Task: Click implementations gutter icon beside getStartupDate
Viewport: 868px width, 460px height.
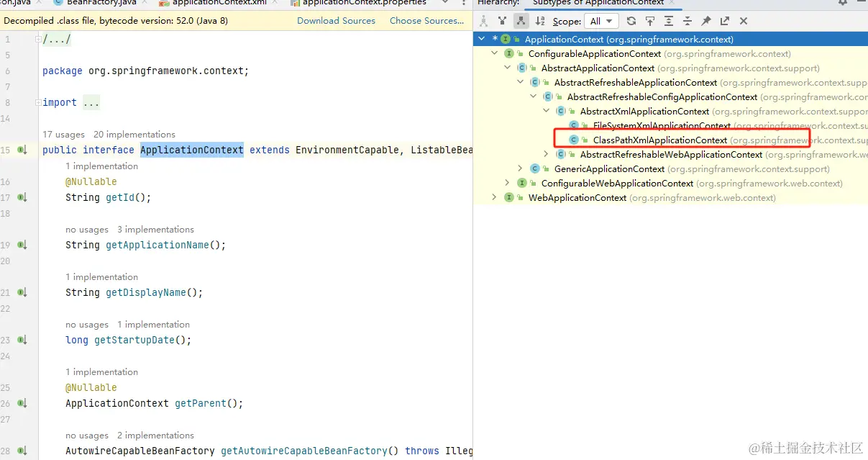Action: click(x=22, y=340)
